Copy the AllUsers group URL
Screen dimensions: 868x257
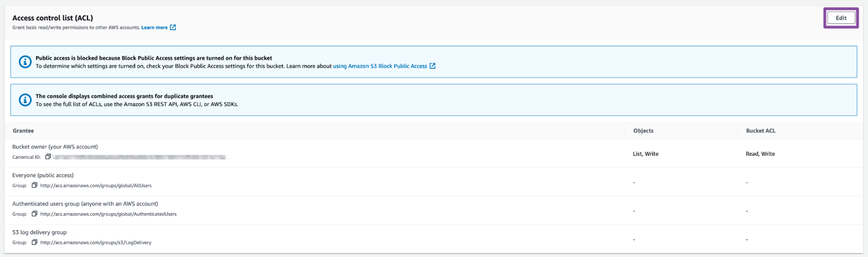pyautogui.click(x=34, y=185)
